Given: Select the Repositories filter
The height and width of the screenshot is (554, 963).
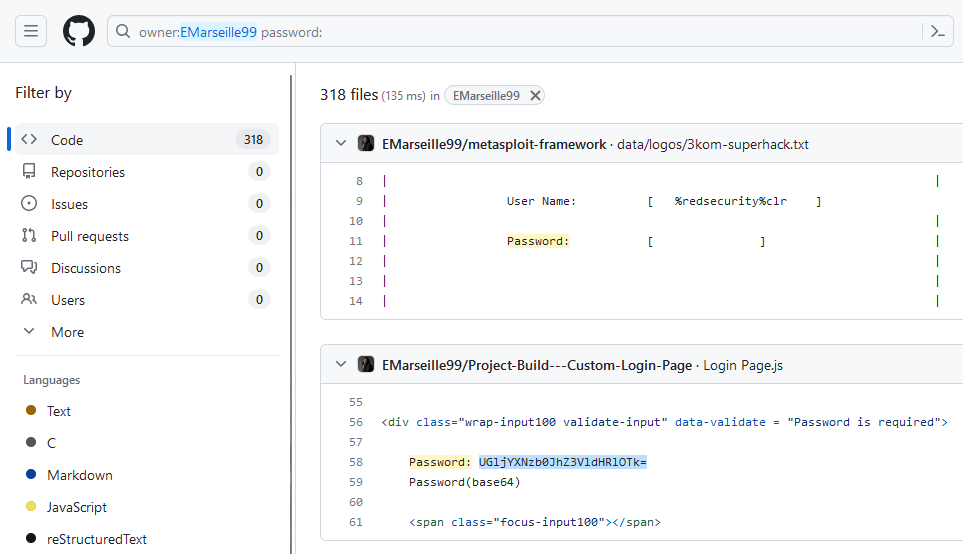Looking at the screenshot, I should [147, 171].
